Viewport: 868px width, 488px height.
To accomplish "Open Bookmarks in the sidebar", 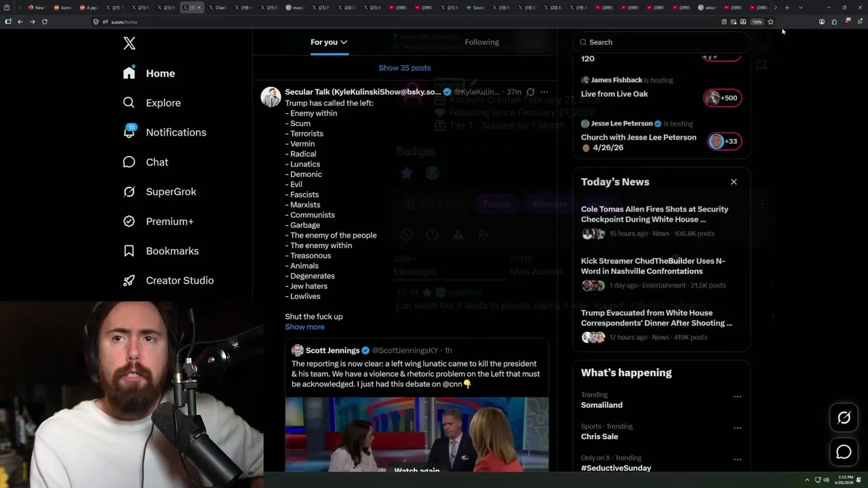I will [x=161, y=251].
